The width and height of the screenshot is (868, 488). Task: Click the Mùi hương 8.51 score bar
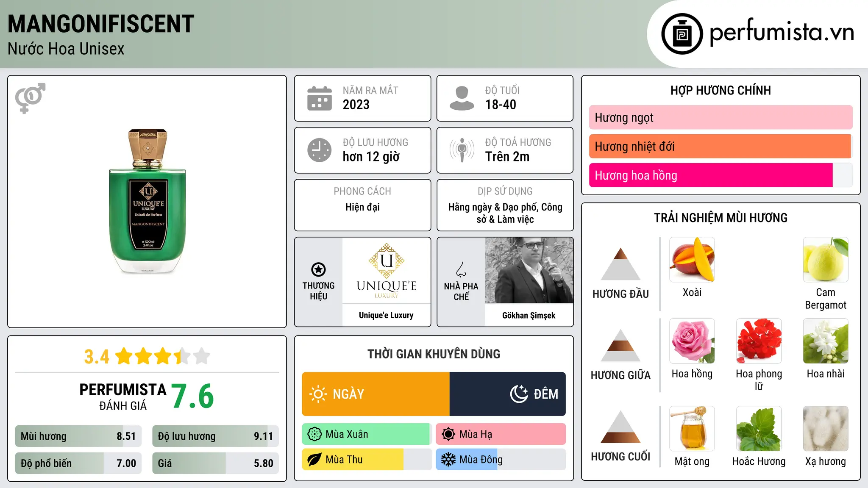click(78, 436)
